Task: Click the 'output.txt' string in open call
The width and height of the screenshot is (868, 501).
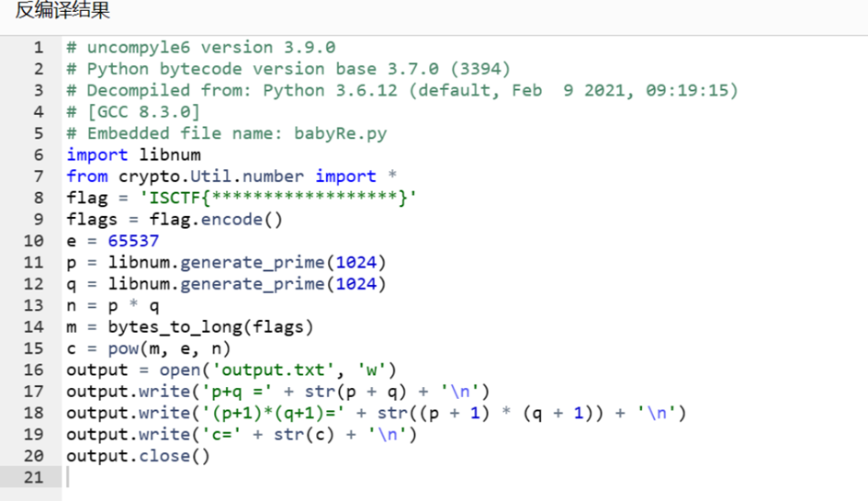Action: 274,370
